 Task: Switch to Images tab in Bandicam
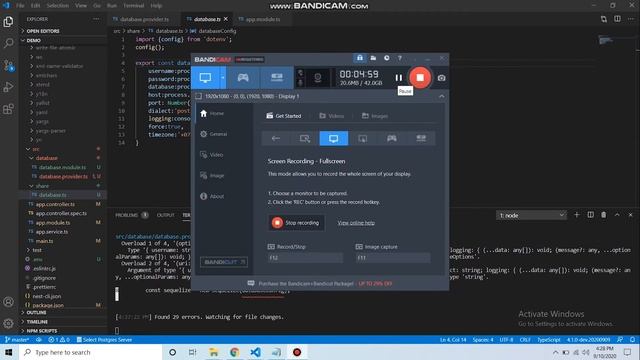[x=375, y=116]
